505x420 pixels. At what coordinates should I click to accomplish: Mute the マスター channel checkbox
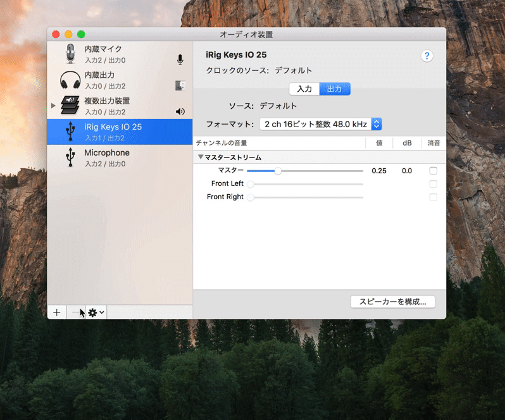coord(433,171)
